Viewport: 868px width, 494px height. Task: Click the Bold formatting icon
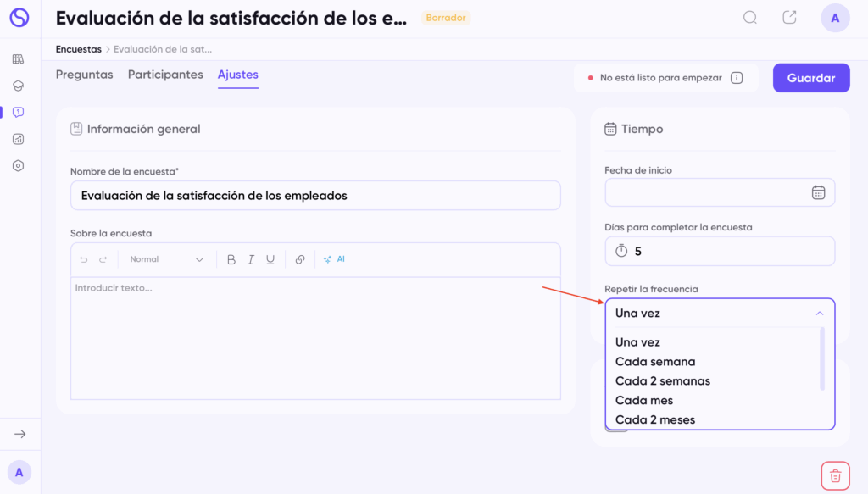[231, 260]
